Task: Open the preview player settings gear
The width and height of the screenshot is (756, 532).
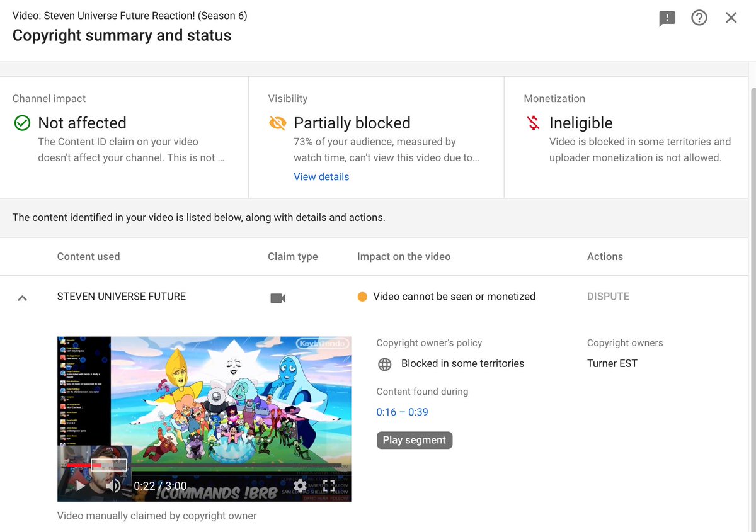Action: (301, 485)
